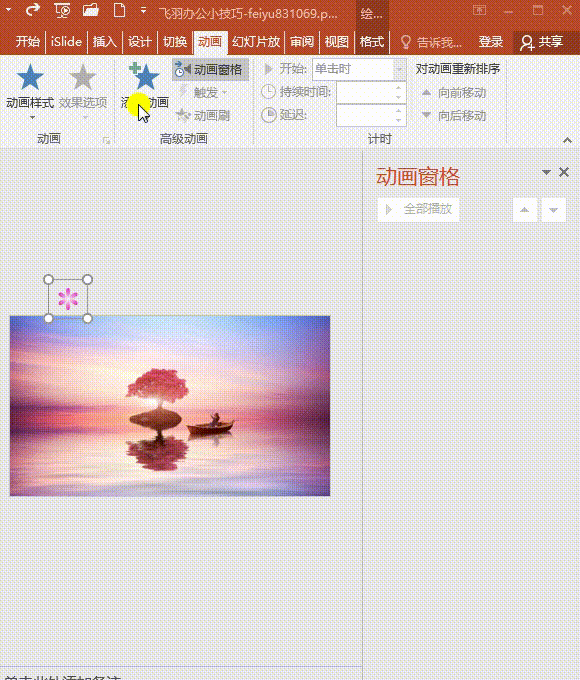This screenshot has height=680, width=580.
Task: Switch to the iSlide ribbon tab
Action: [66, 42]
